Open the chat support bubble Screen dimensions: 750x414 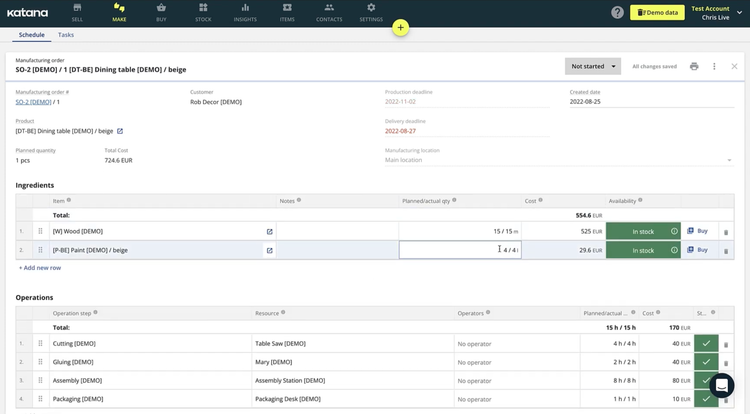(721, 386)
